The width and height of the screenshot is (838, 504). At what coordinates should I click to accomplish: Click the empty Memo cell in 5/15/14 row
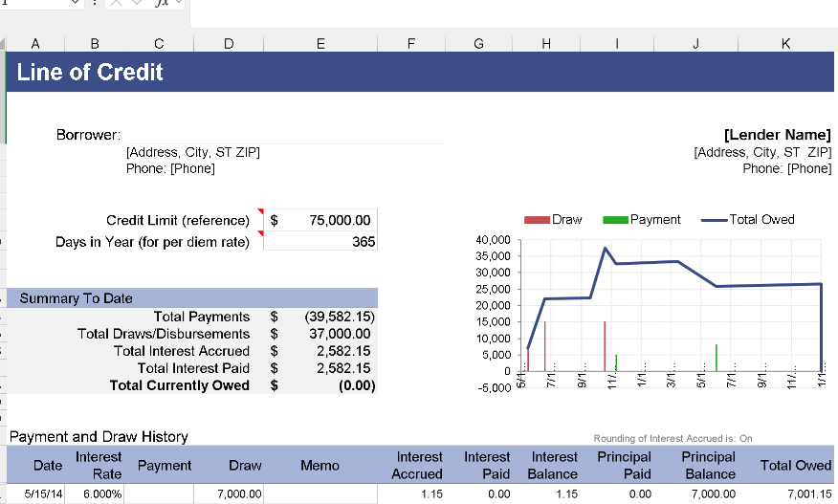click(x=320, y=493)
